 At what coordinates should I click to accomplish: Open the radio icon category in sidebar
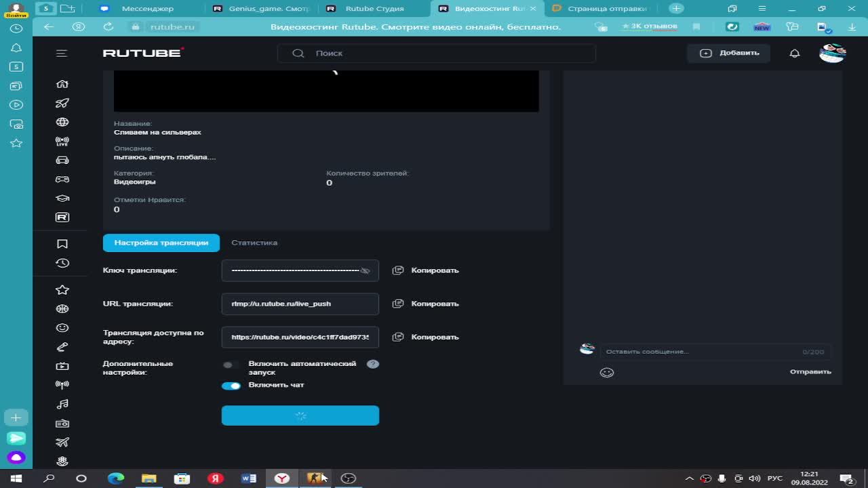[x=62, y=423]
